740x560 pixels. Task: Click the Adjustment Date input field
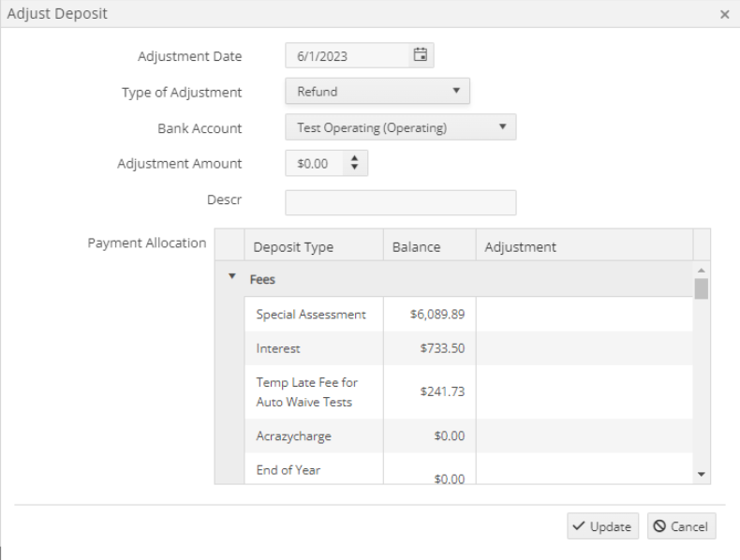click(x=347, y=55)
